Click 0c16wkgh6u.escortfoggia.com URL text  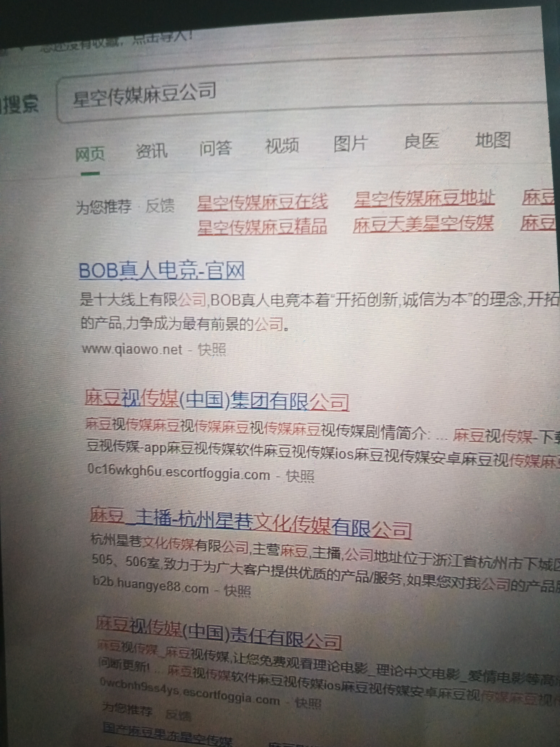click(x=179, y=472)
